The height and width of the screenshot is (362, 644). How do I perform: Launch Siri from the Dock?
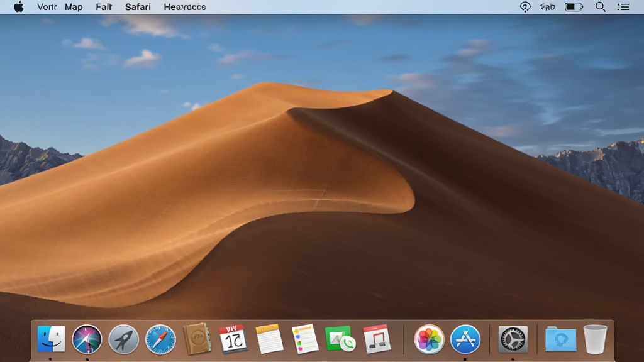pos(87,339)
